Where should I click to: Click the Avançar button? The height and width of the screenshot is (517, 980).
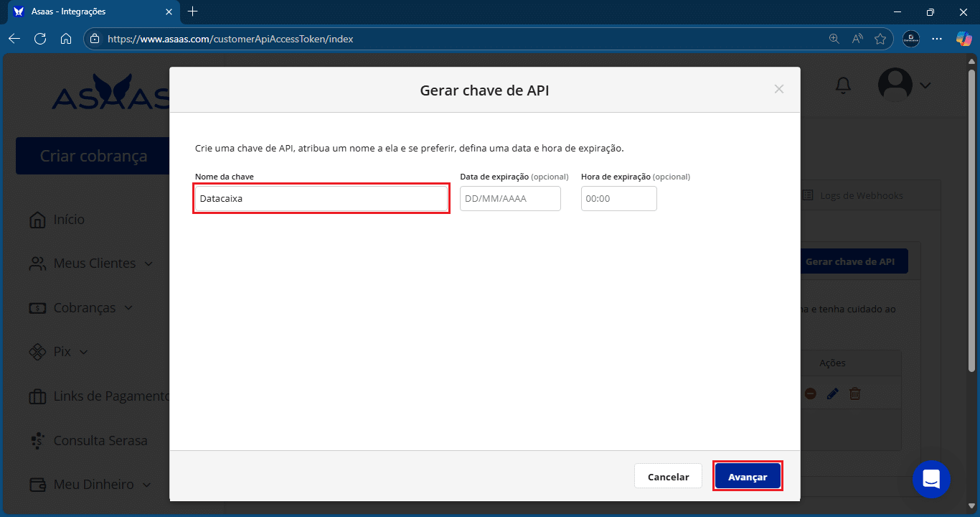(x=748, y=475)
